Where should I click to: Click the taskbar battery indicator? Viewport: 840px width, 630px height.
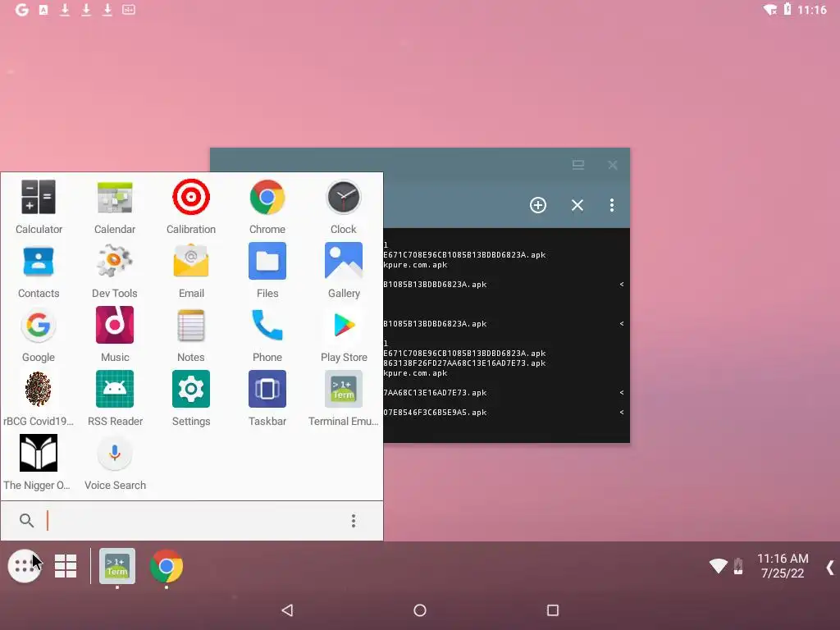(738, 566)
